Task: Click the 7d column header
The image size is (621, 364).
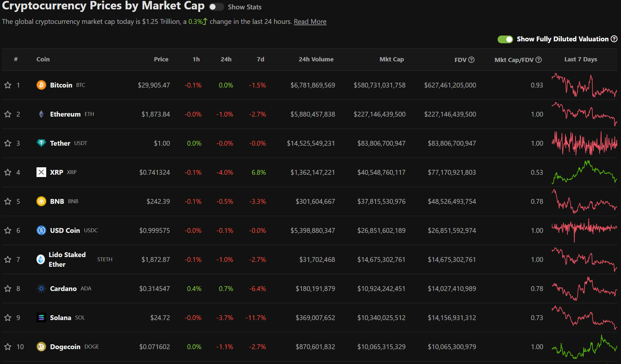Action: (x=260, y=59)
